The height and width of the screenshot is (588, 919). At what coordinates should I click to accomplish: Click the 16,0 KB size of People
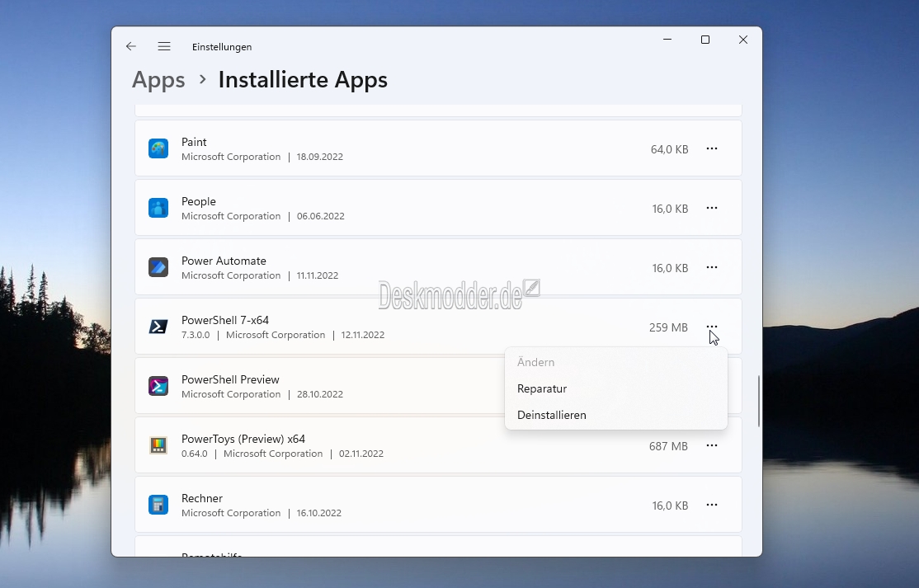coord(671,209)
